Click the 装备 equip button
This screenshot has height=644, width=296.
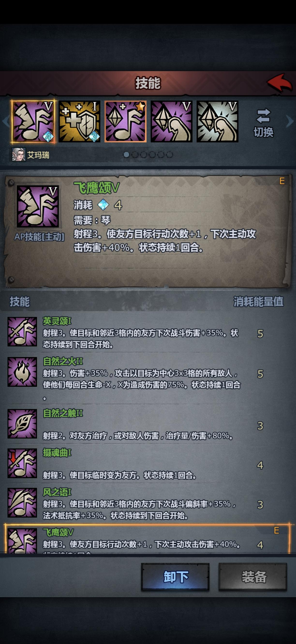253,577
